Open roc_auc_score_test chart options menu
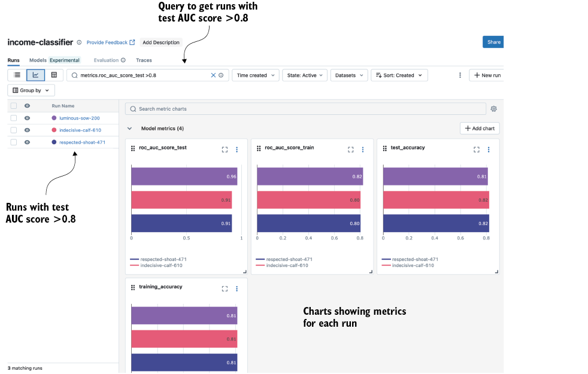Screen dimensions: 588x374 (x=237, y=150)
